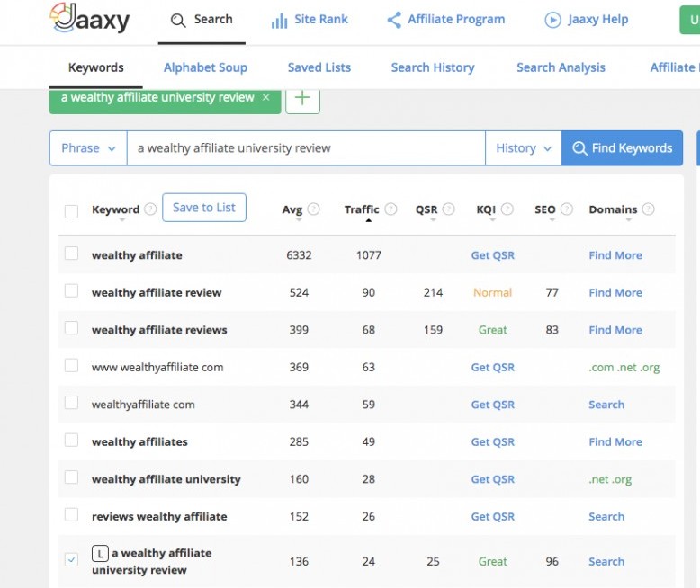
Task: Click Search link on university review row
Action: point(606,561)
